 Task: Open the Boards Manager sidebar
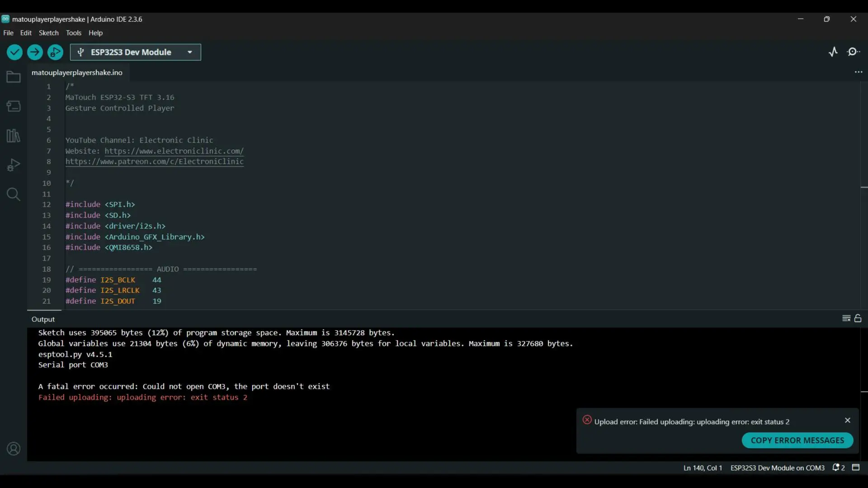(14, 106)
